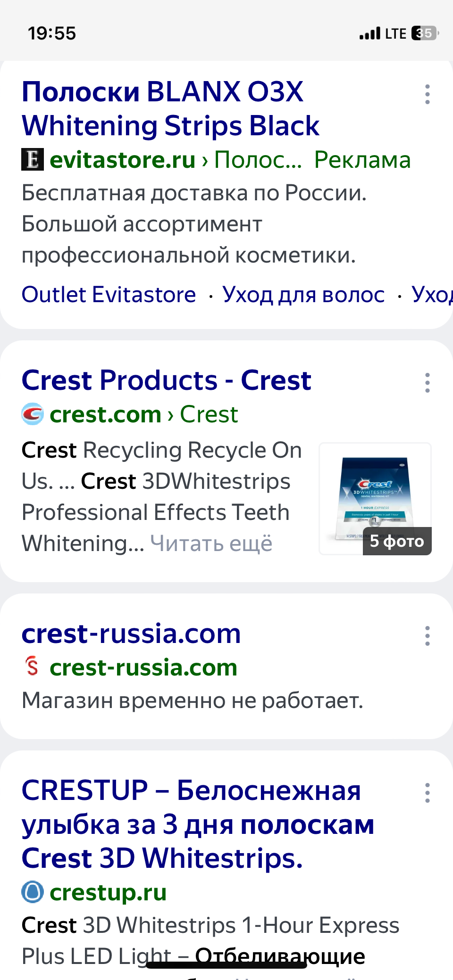Tap the battery indicator in status bar

(x=425, y=33)
